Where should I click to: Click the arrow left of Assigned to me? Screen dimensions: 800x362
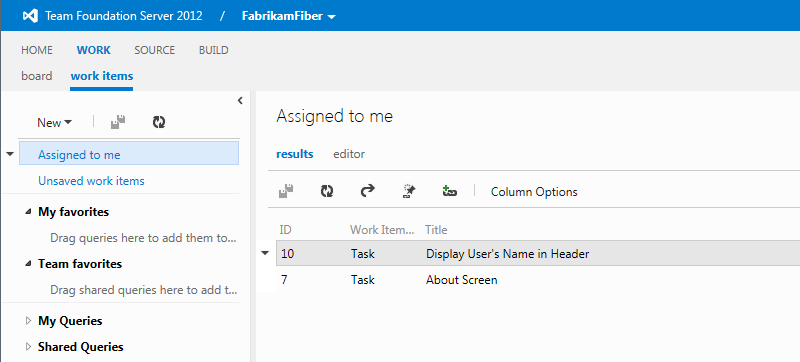pyautogui.click(x=10, y=154)
